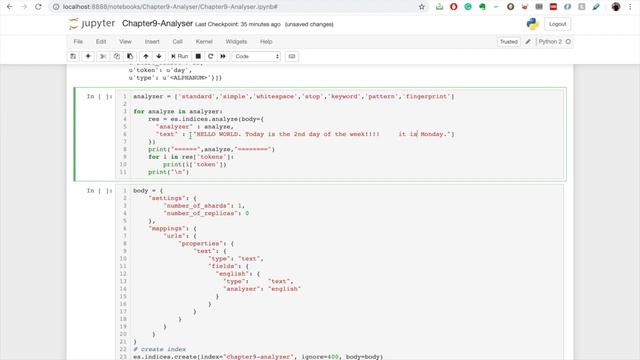The width and height of the screenshot is (640, 360).
Task: Click the pencil edit mode indicator
Action: pos(528,42)
